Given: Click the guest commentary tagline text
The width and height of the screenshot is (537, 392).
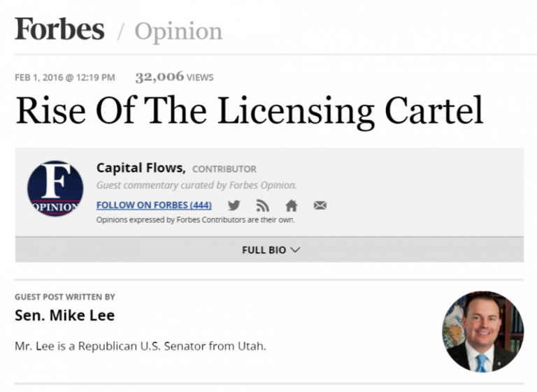Looking at the screenshot, I should (x=196, y=185).
